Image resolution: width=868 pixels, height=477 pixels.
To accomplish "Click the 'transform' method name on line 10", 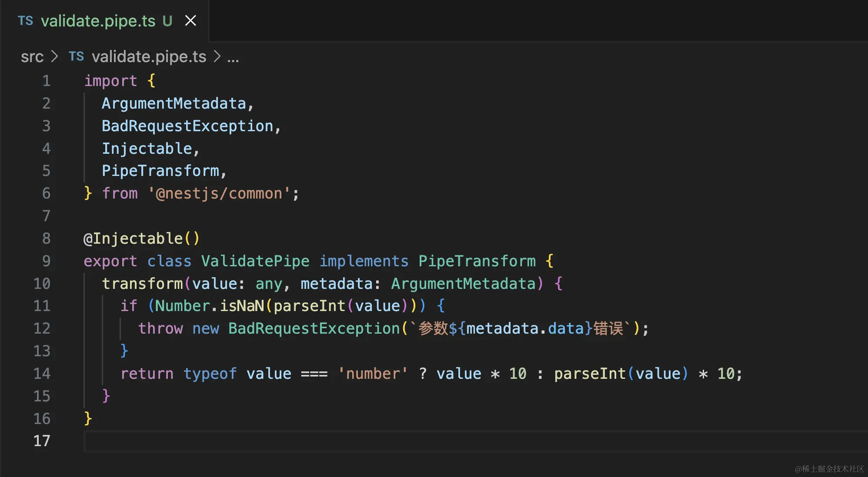I will coord(142,284).
